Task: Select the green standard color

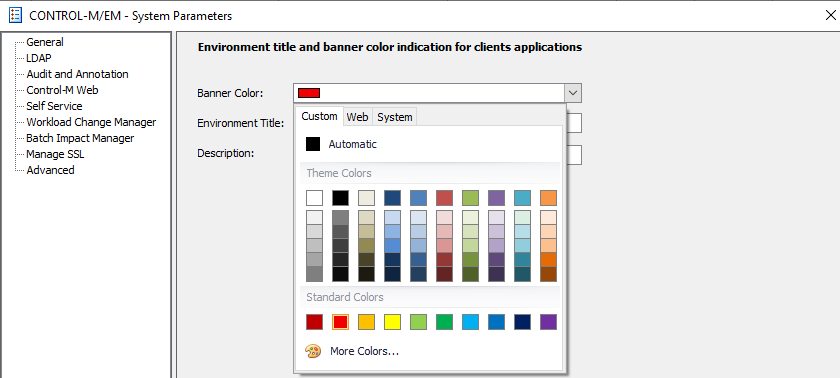Action: pos(444,322)
